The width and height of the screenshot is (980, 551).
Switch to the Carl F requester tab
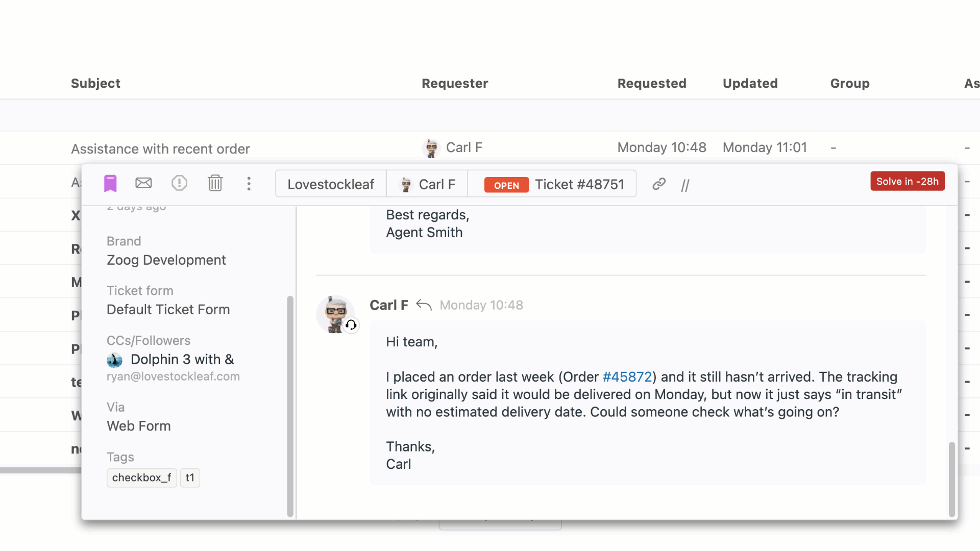tap(428, 184)
